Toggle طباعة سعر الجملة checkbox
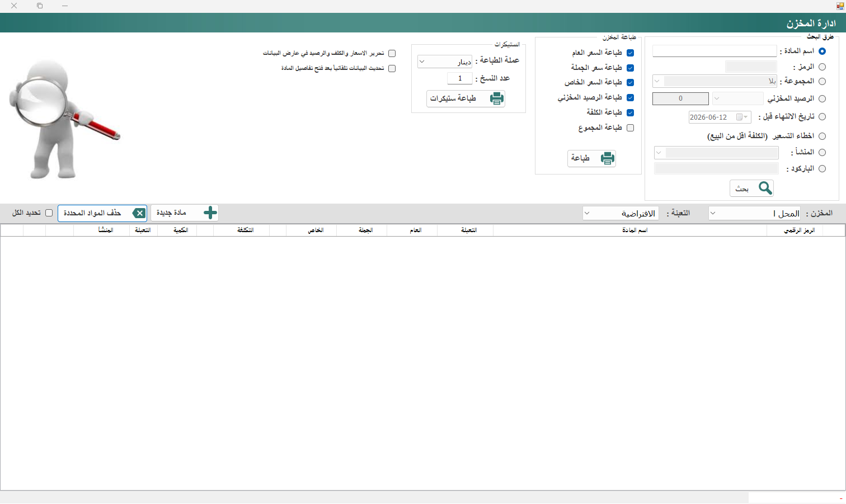Viewport: 846px width, 504px height. tap(631, 68)
